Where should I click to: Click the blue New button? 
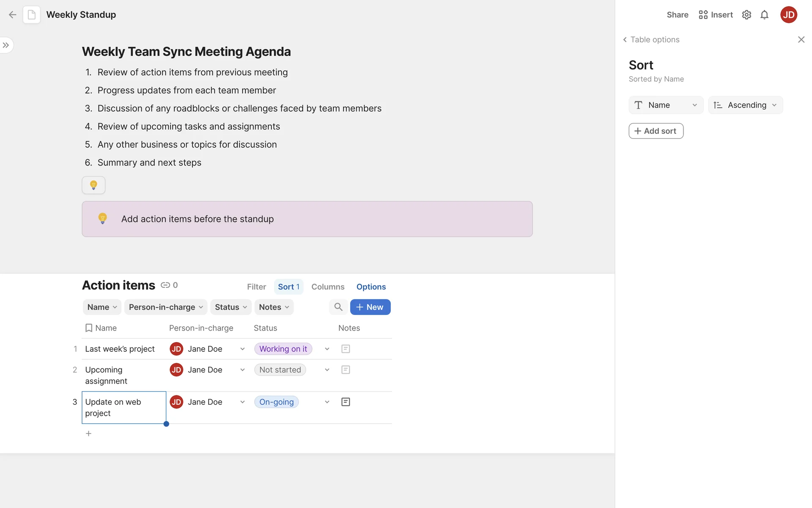tap(370, 307)
